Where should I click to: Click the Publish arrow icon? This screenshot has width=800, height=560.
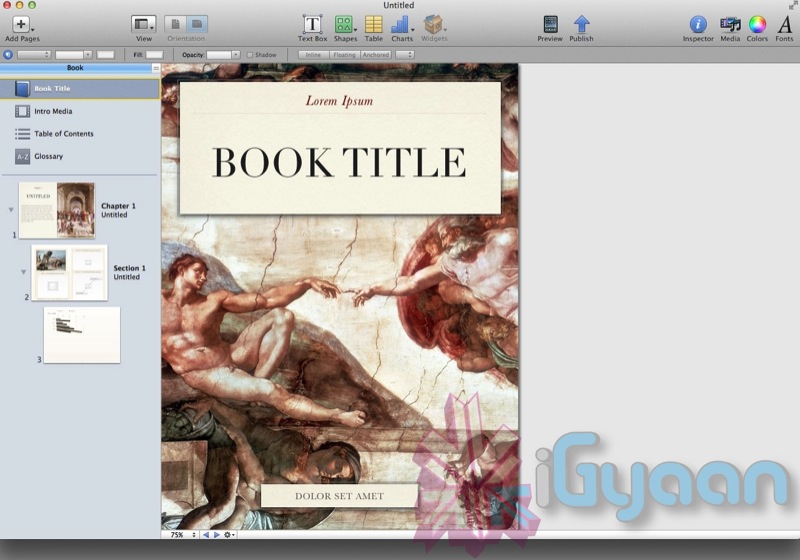(581, 24)
